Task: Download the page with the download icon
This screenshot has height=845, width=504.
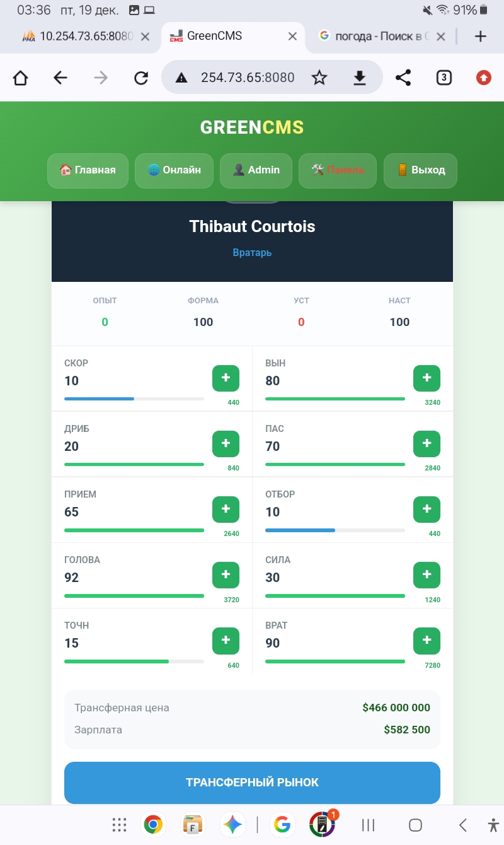Action: (359, 78)
